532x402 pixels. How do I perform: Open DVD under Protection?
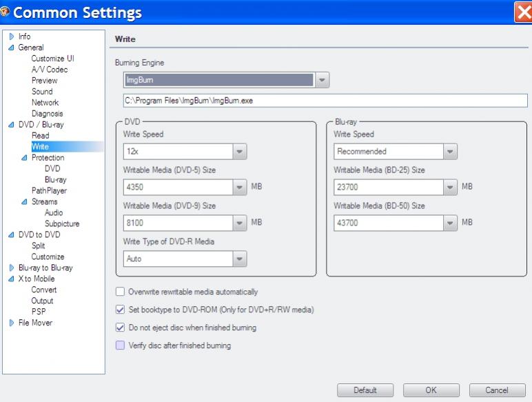pyautogui.click(x=52, y=168)
